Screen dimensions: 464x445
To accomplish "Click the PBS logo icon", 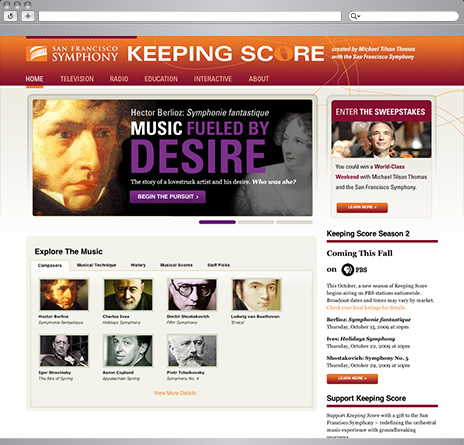I will 348,270.
